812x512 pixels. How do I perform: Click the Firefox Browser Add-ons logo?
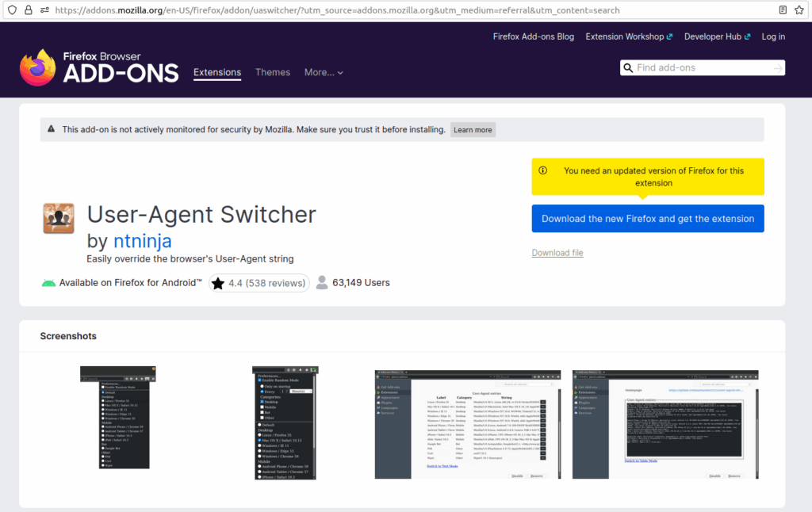pyautogui.click(x=99, y=68)
